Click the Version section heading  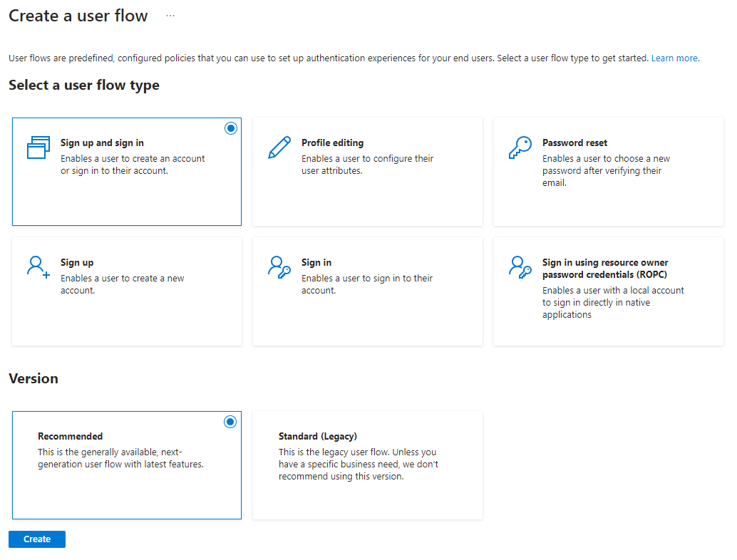[33, 378]
